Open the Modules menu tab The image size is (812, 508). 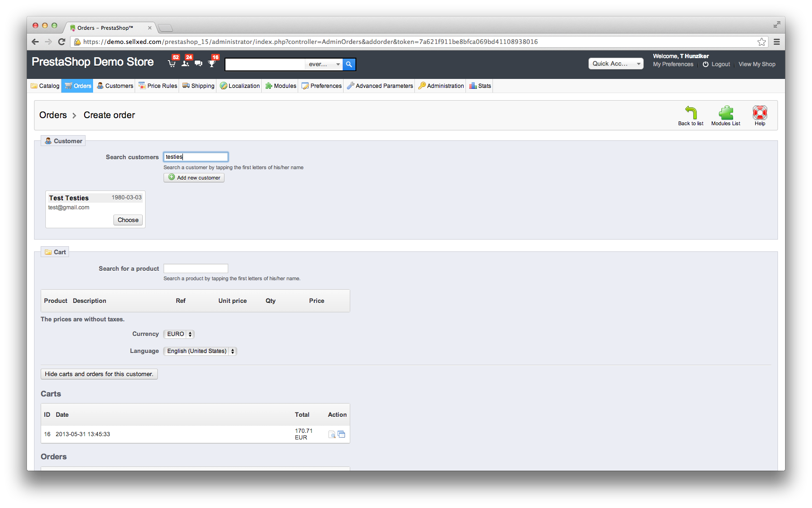[281, 86]
